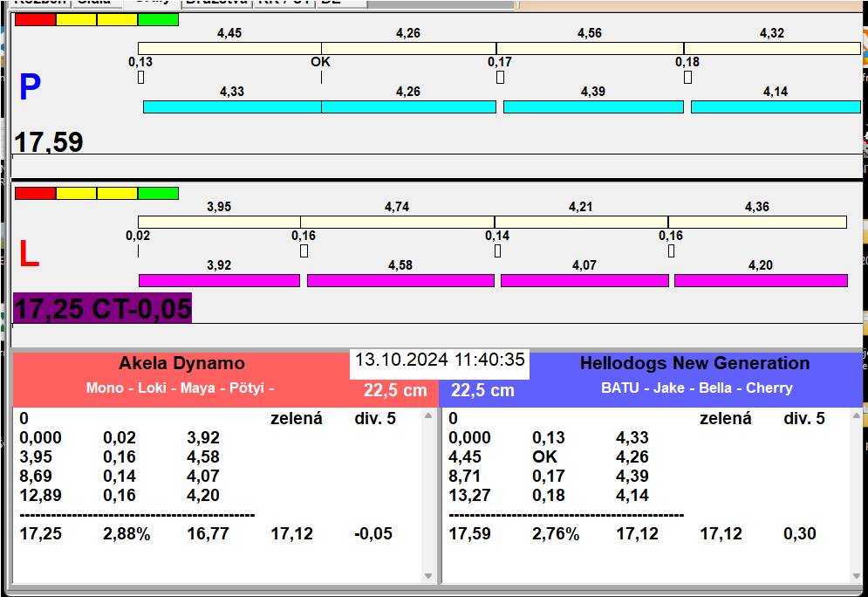This screenshot has height=597, width=868.
Task: Select the cyan bar labeled 4,33
Action: (231, 106)
